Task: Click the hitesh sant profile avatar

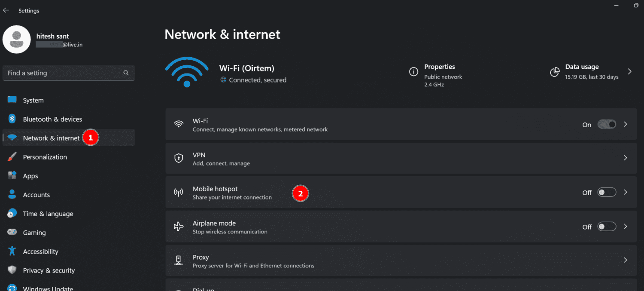Action: pyautogui.click(x=17, y=40)
